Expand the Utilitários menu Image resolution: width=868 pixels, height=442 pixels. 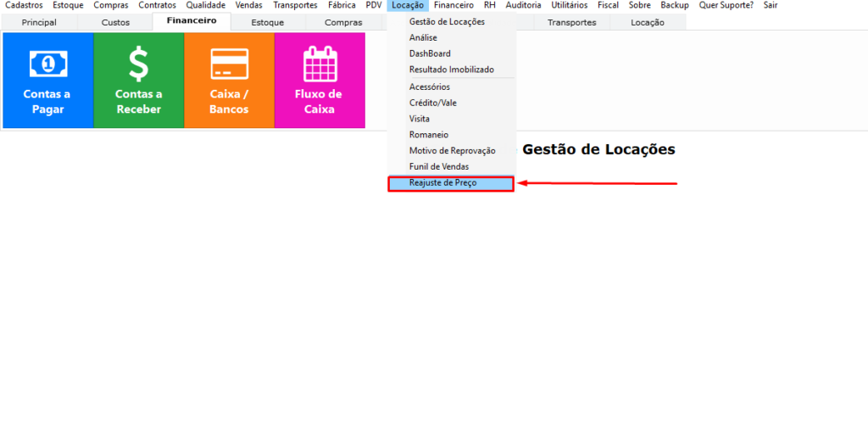click(569, 5)
